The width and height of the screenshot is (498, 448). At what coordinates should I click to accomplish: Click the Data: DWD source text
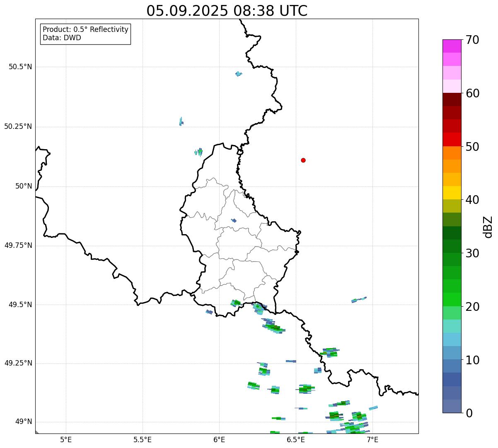coord(62,38)
